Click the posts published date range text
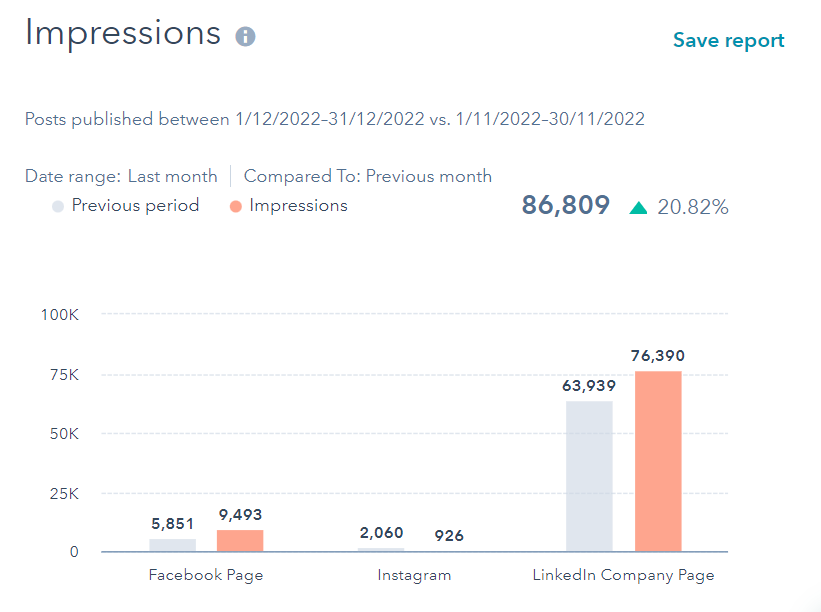Viewport: 821px width, 612px height. 335,119
